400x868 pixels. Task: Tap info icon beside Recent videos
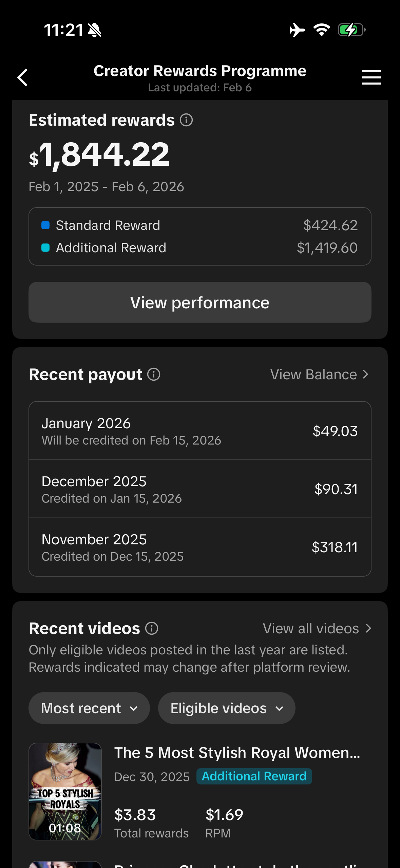coord(152,628)
